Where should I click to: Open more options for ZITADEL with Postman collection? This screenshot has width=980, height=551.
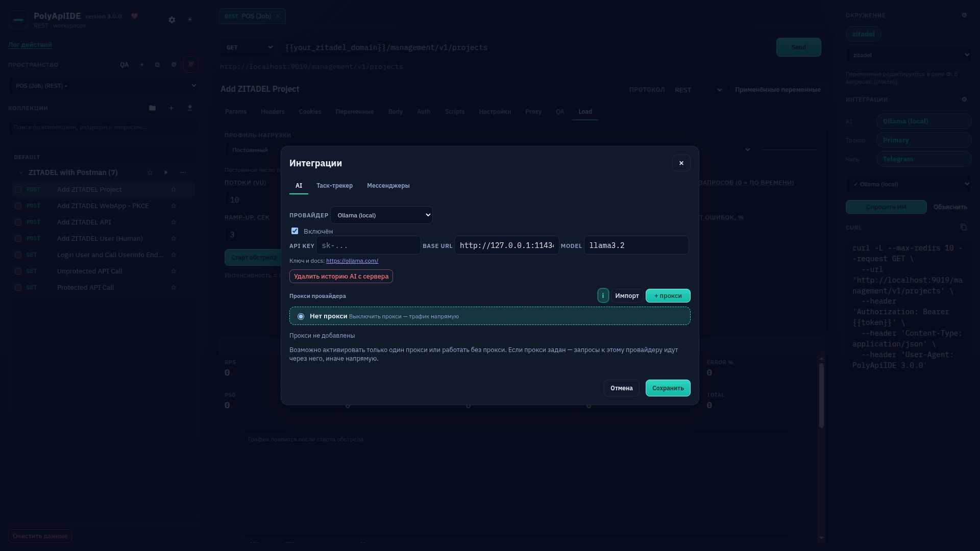point(183,172)
